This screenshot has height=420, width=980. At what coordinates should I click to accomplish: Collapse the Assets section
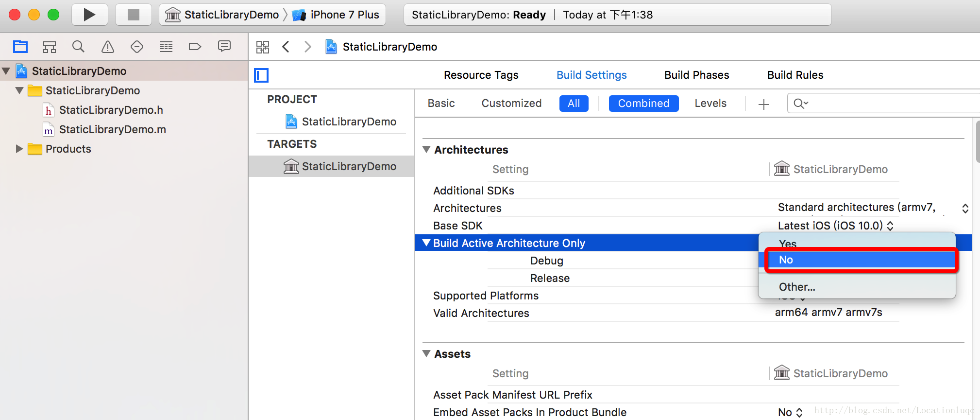(x=426, y=353)
